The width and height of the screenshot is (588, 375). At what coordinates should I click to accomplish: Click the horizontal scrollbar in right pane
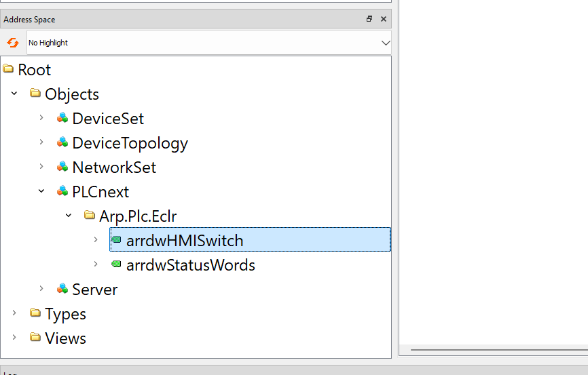[496, 350]
